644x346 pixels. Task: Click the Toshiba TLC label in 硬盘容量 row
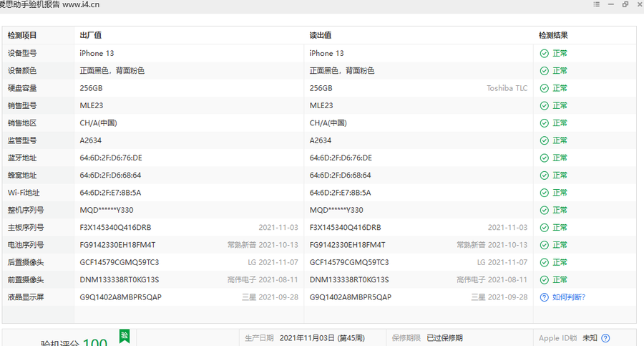coord(507,88)
